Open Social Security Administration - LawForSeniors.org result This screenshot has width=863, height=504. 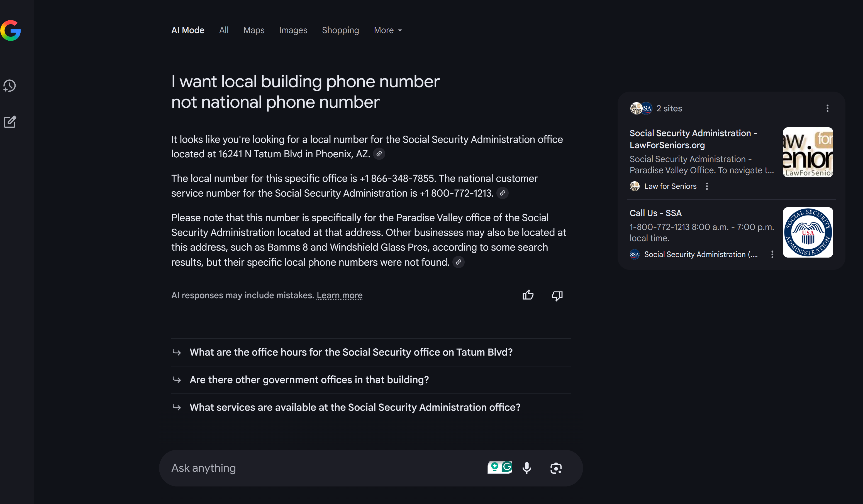click(x=693, y=139)
